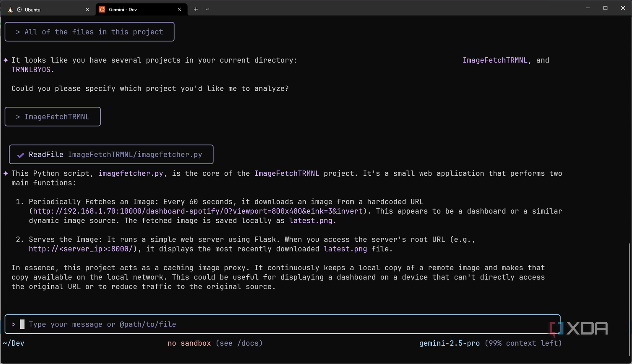Click the ImageFetchTRMNL prompt box
Image resolution: width=632 pixels, height=364 pixels.
[x=52, y=116]
